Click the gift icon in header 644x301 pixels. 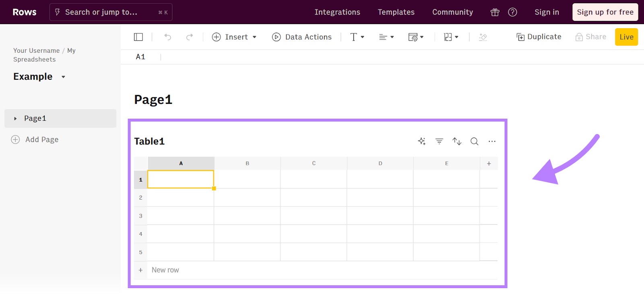pos(495,12)
